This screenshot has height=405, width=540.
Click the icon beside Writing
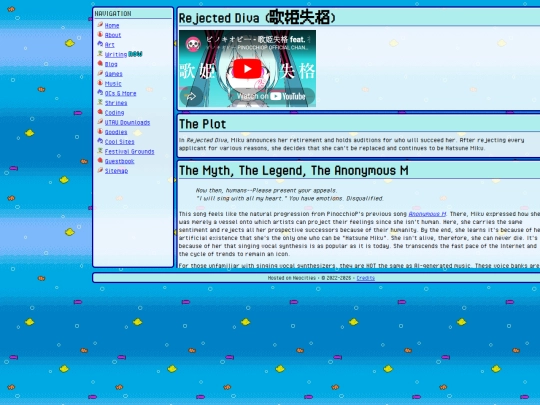pyautogui.click(x=100, y=53)
